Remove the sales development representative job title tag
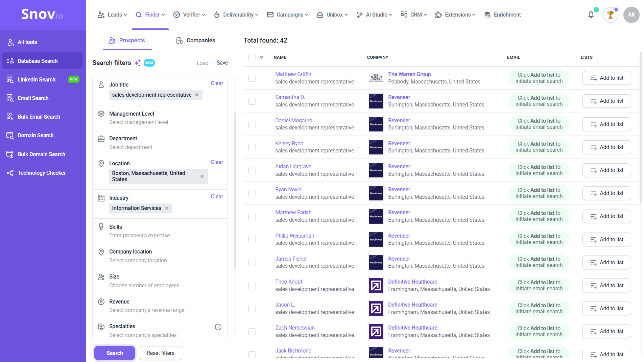The width and height of the screenshot is (644, 362). 197,95
